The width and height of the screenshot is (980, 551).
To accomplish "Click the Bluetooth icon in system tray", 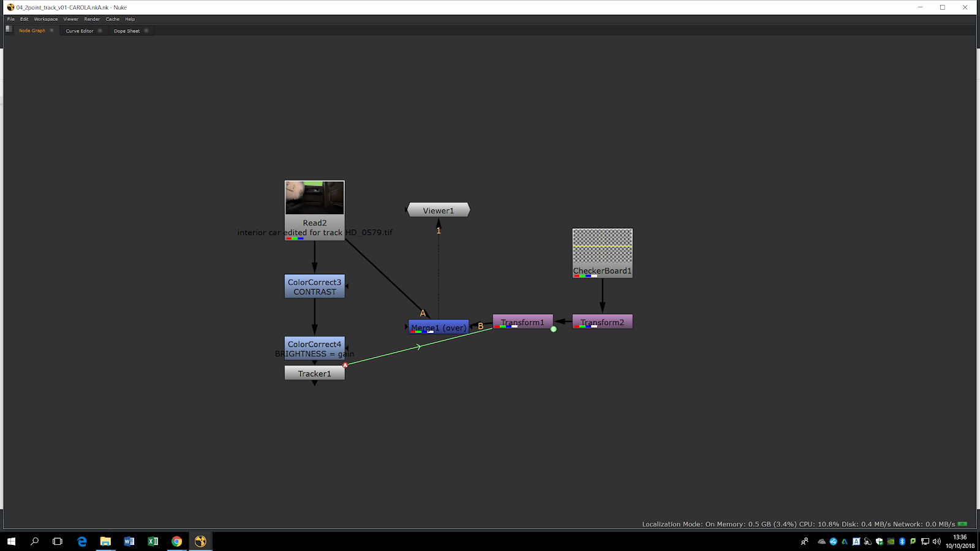I will coord(902,541).
